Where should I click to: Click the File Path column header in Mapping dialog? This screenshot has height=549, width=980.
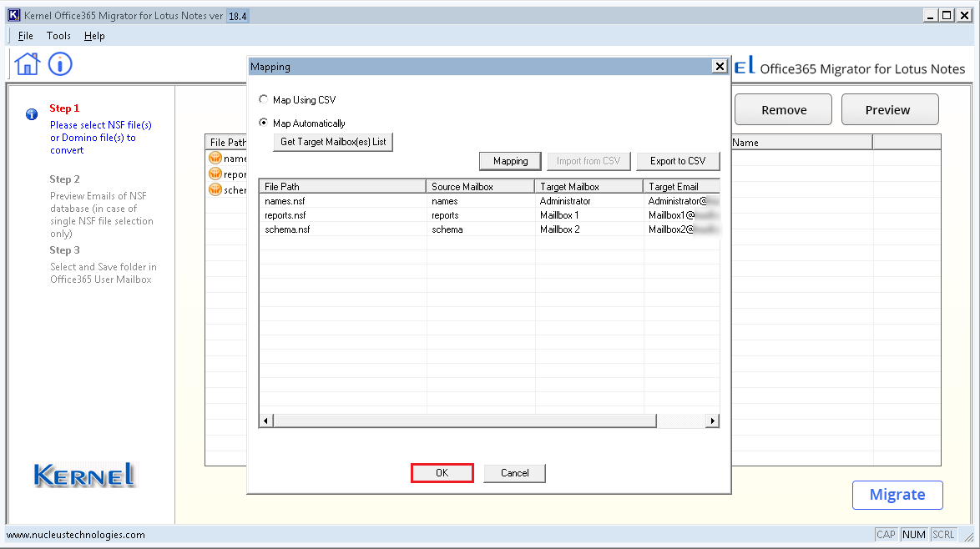(x=342, y=186)
